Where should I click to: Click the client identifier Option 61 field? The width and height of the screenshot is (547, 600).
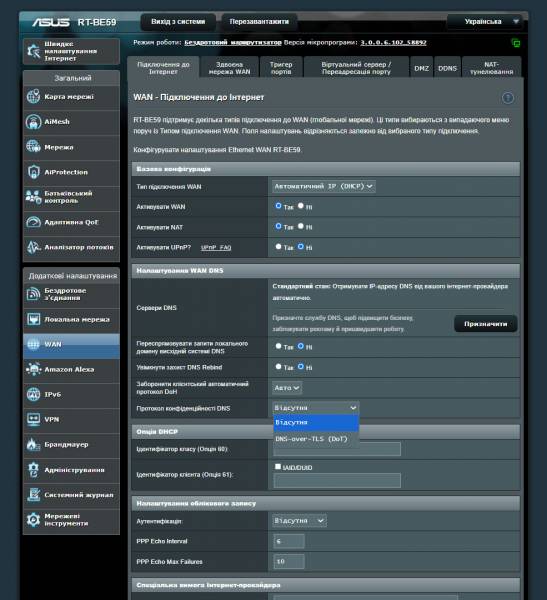(x=337, y=480)
